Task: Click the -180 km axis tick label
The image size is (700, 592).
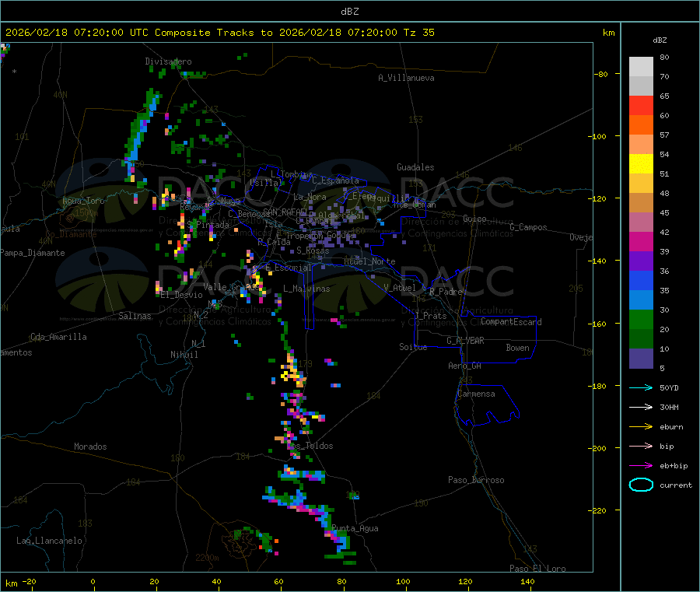Action: click(599, 386)
